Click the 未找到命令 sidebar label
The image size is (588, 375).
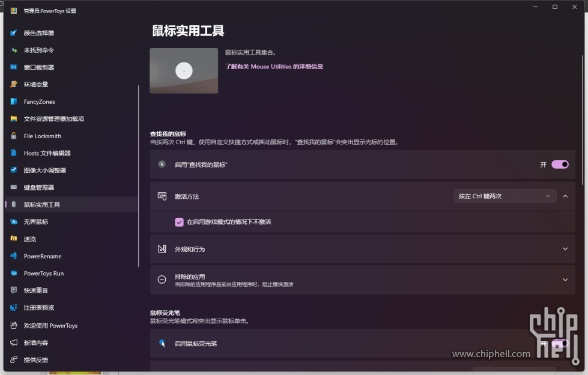pos(39,50)
